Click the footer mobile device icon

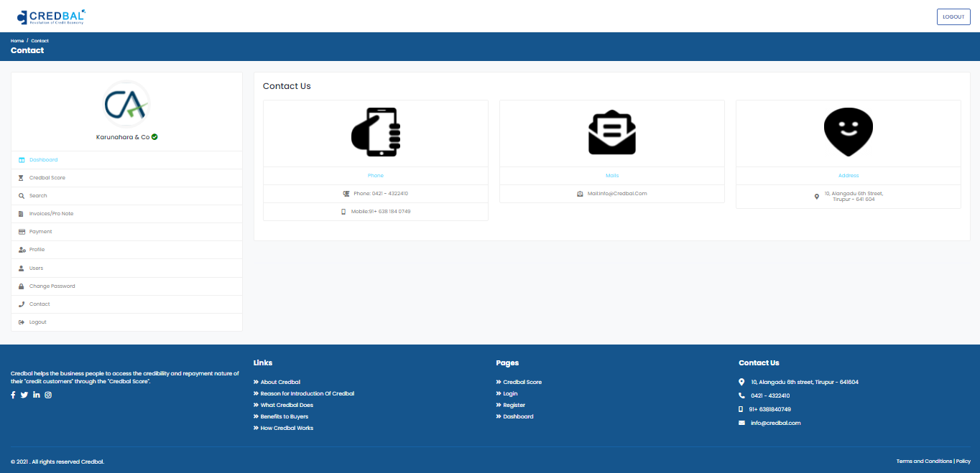point(741,409)
